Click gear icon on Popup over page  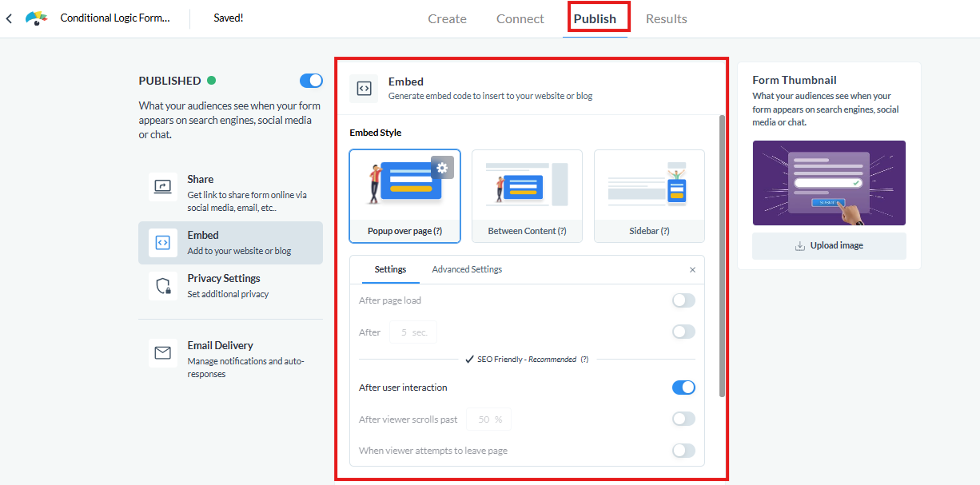(443, 167)
